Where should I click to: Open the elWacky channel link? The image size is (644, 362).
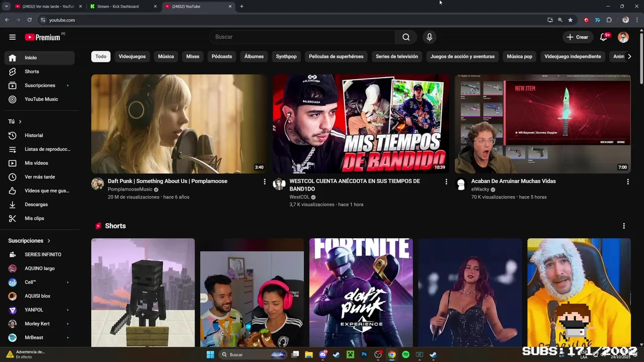pos(480,190)
